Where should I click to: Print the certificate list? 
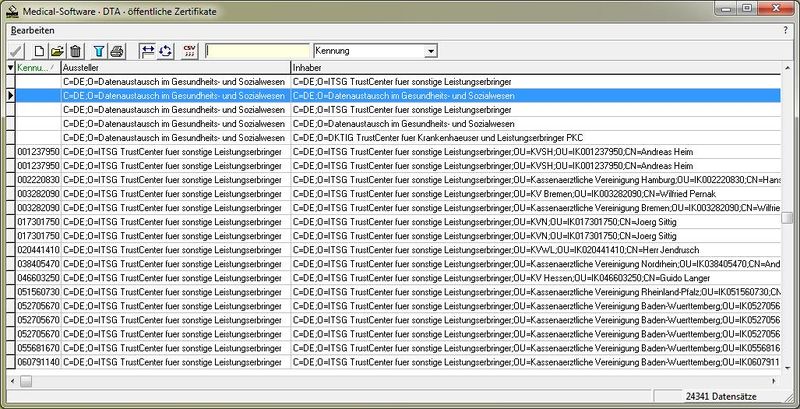(117, 51)
